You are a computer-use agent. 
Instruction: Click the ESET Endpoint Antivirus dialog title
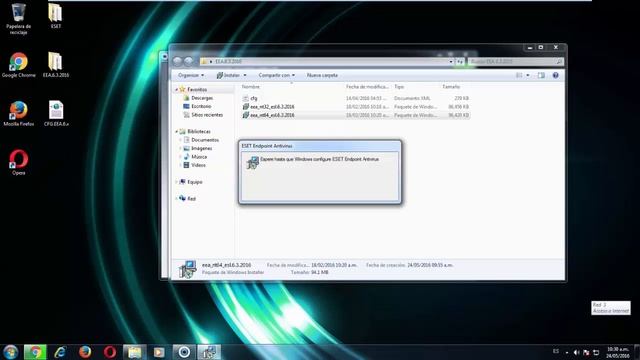267,146
